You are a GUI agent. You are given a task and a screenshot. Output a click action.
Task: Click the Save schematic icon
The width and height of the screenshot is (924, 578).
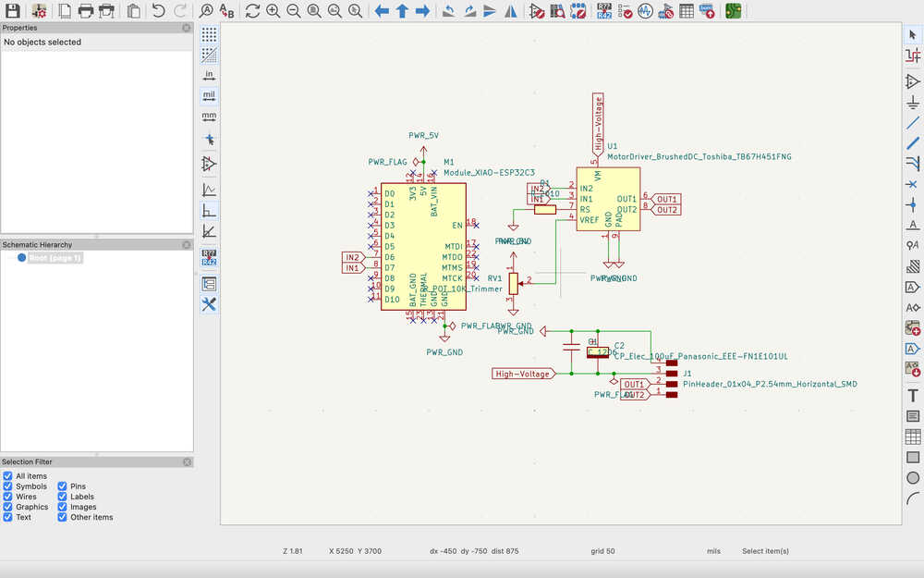(x=13, y=11)
